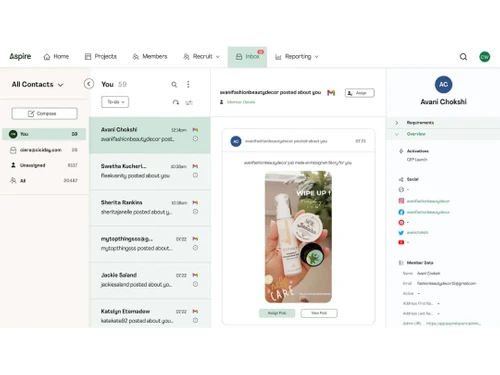Click the Aspire logo

20,56
